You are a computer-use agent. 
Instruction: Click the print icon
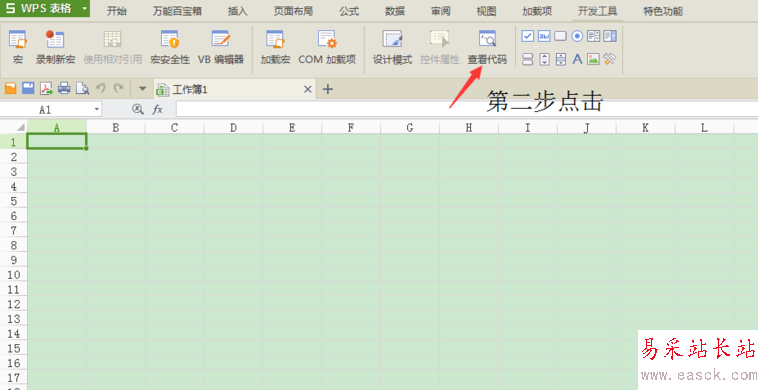tap(64, 88)
